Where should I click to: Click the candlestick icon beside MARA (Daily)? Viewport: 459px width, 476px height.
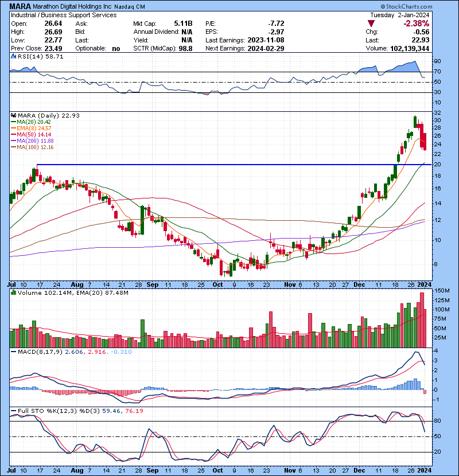pos(13,116)
